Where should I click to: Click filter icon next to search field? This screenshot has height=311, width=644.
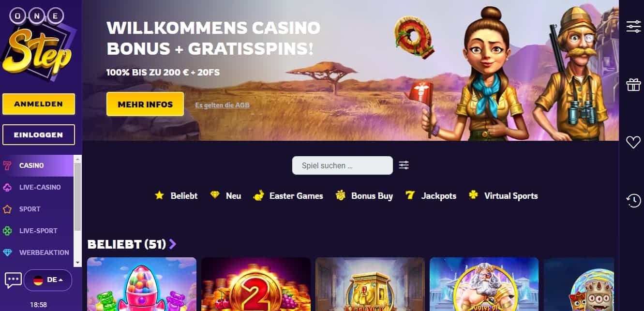pos(404,165)
